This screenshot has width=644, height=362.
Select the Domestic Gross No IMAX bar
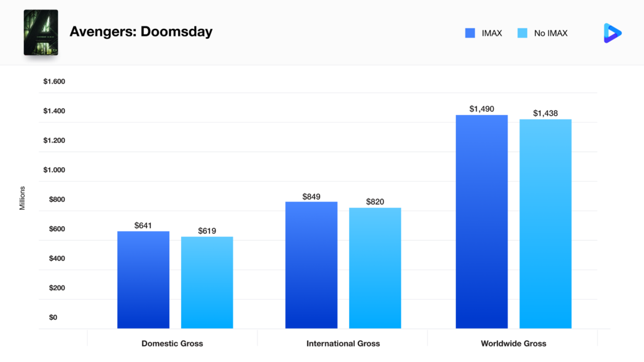click(207, 282)
